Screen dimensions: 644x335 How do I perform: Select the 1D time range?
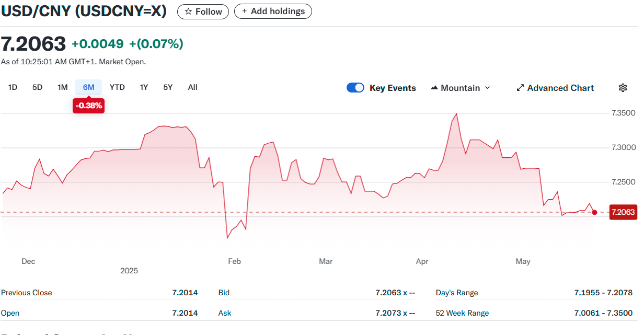coord(13,87)
